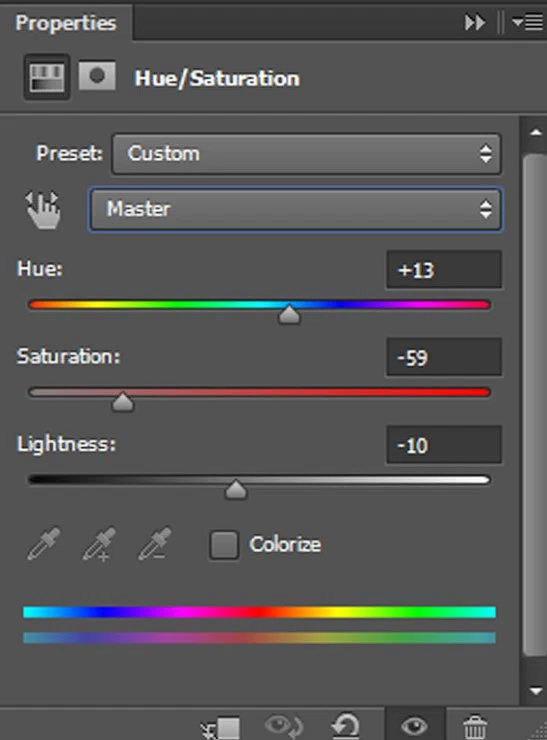Click the Saturation slider handle
547x740 pixels.
tap(123, 402)
